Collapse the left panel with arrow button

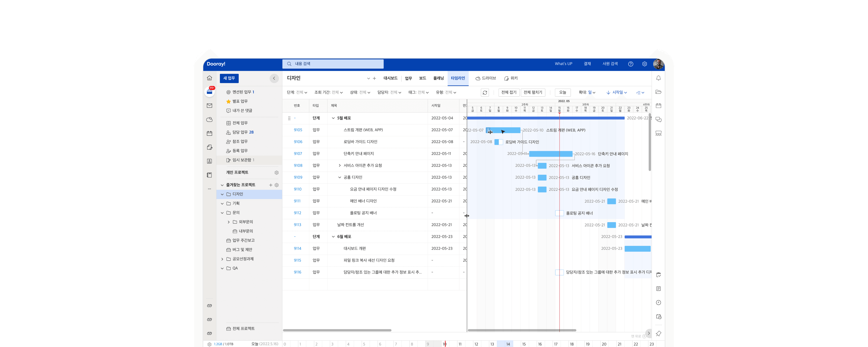pyautogui.click(x=274, y=78)
